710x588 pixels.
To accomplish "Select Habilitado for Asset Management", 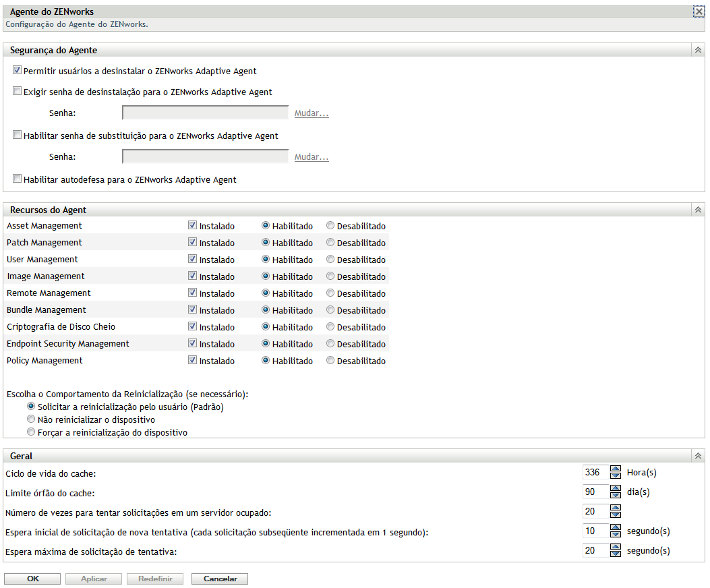I will tap(266, 225).
